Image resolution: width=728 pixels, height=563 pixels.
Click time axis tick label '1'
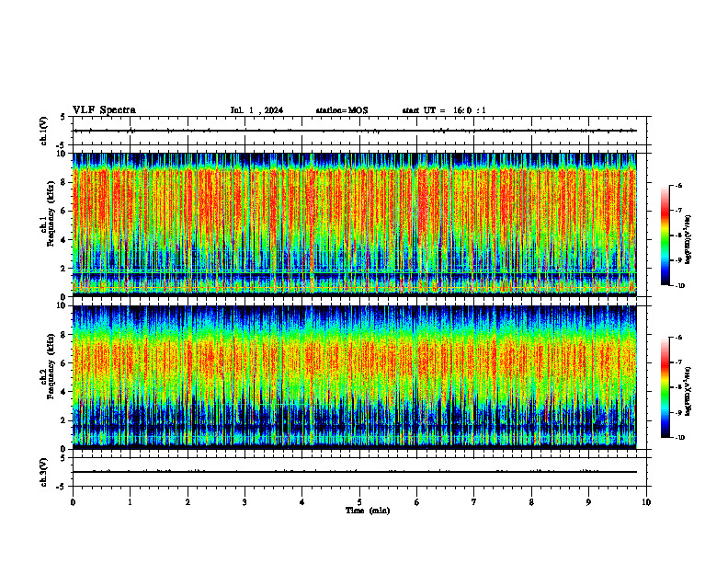pos(130,502)
